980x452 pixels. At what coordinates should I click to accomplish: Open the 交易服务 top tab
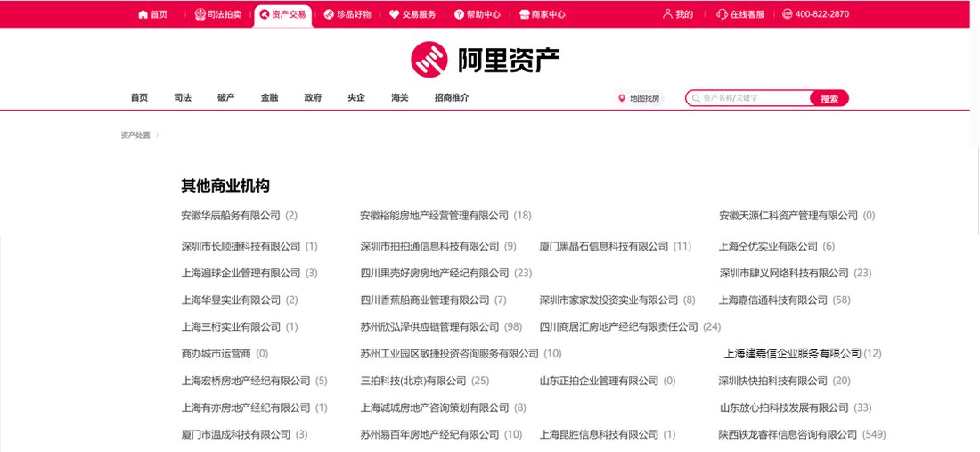[x=412, y=14]
